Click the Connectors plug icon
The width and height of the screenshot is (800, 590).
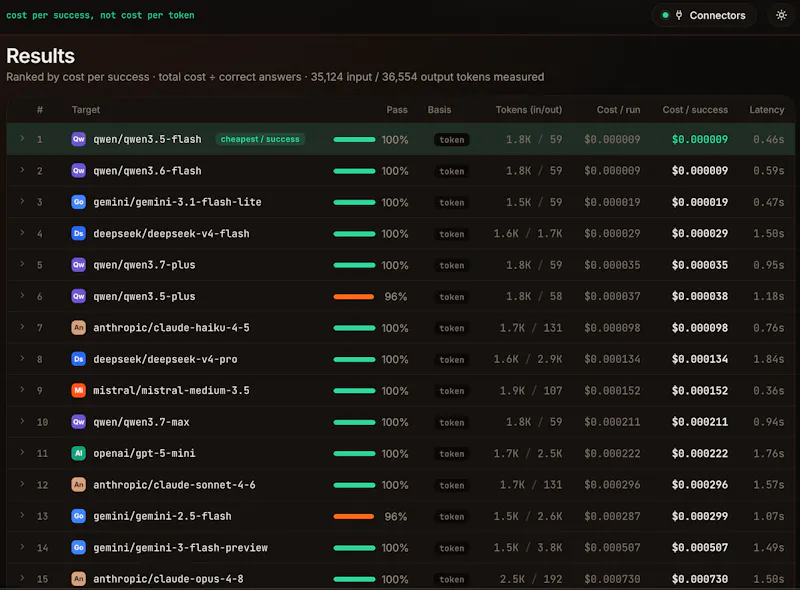coord(679,15)
